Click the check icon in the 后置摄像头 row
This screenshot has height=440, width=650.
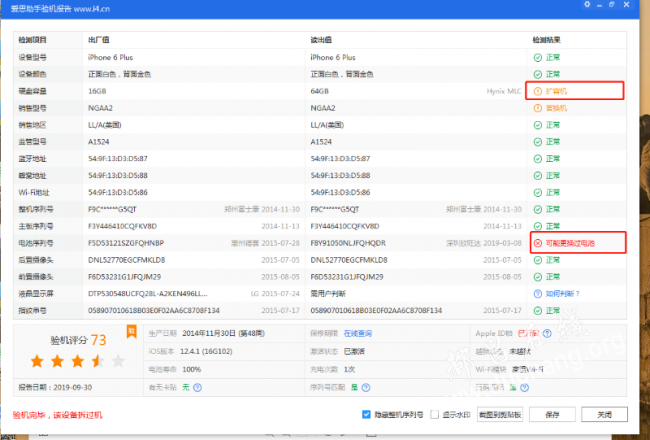pos(538,260)
